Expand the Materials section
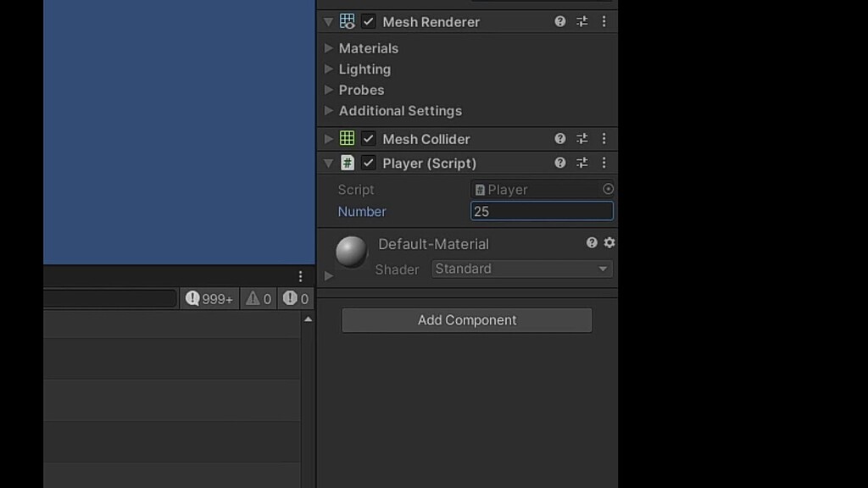This screenshot has height=488, width=868. (329, 48)
